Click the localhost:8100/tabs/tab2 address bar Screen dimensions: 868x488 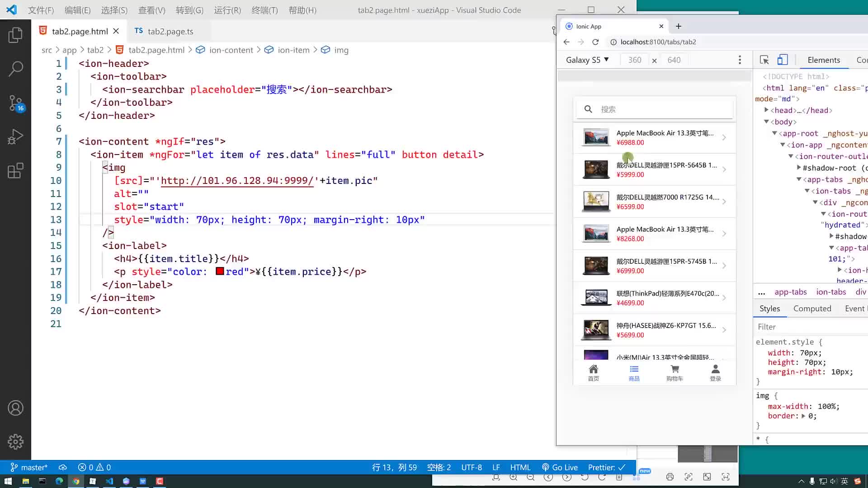[x=658, y=42]
